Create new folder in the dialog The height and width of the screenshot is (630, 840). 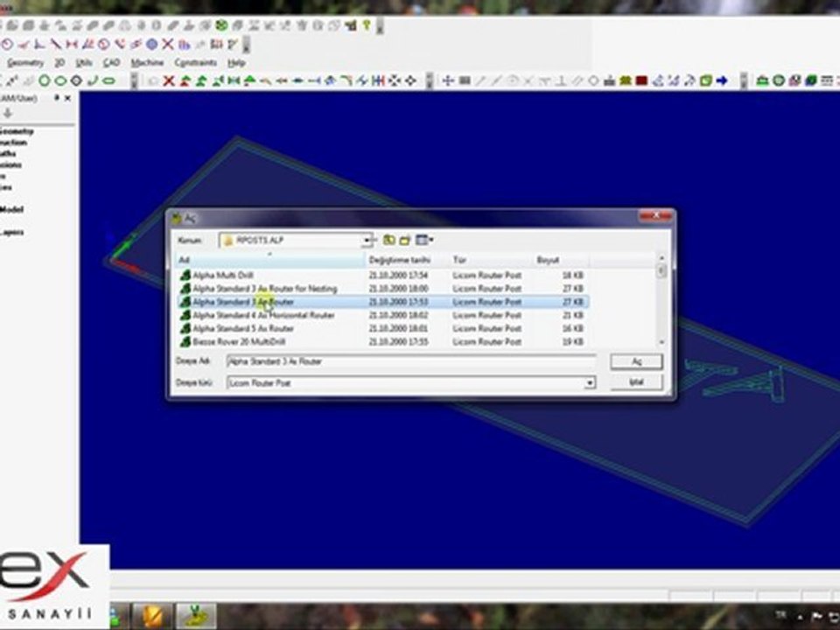click(405, 240)
